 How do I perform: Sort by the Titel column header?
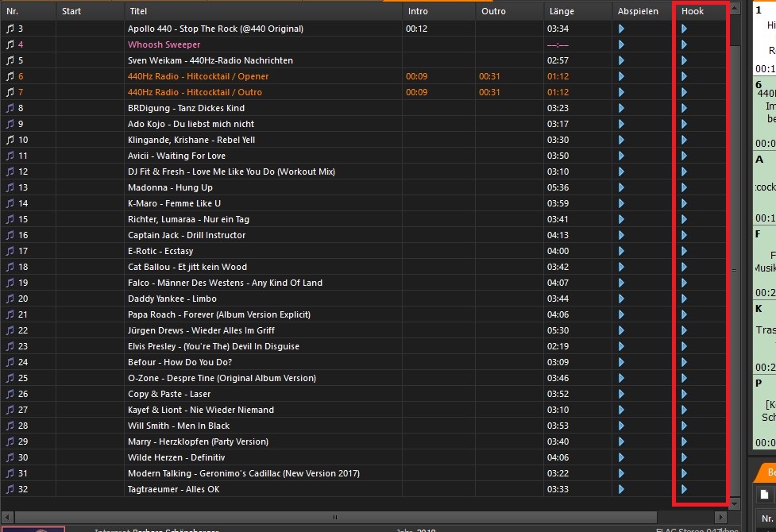[263, 11]
